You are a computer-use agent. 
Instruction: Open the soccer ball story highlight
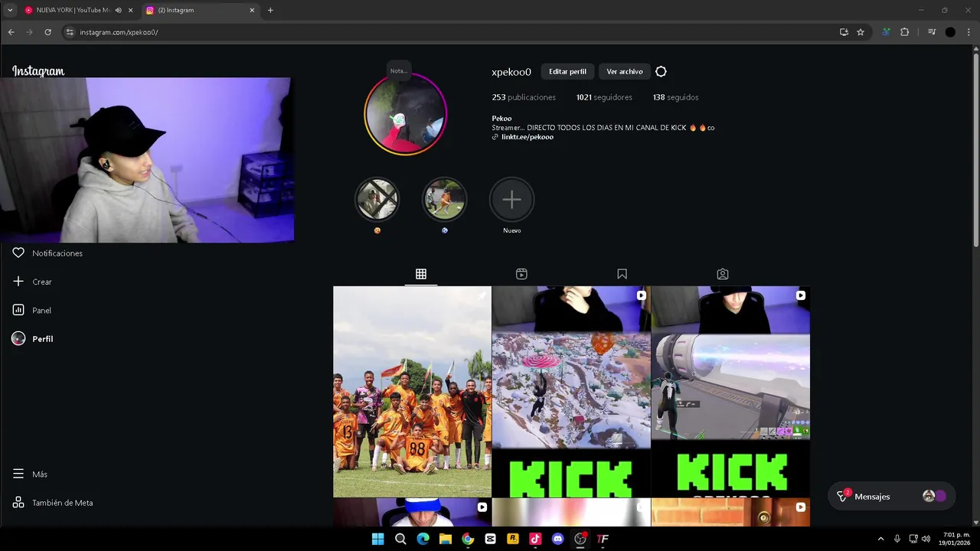coord(444,200)
